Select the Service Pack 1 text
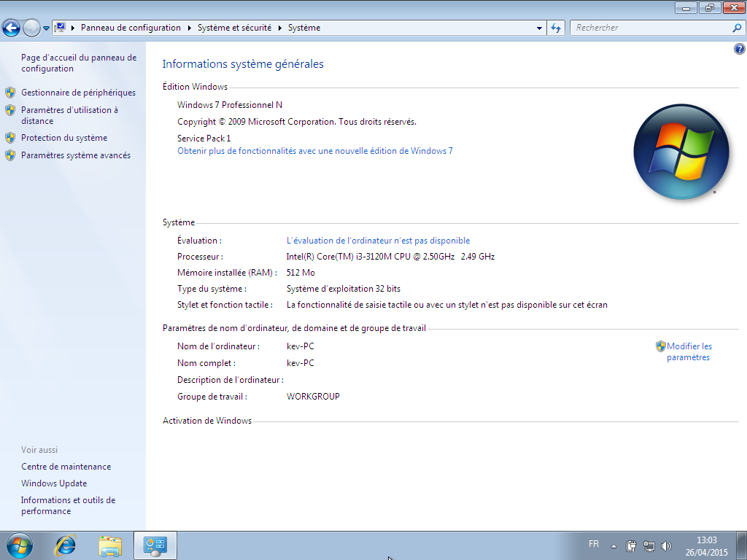Image resolution: width=747 pixels, height=560 pixels. (x=204, y=138)
